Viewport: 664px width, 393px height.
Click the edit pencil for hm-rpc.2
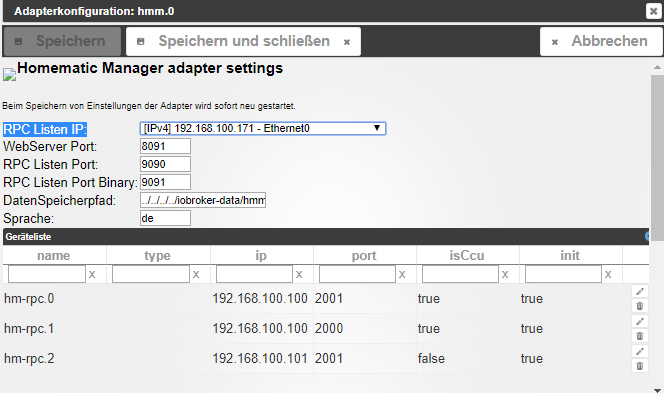pyautogui.click(x=640, y=351)
